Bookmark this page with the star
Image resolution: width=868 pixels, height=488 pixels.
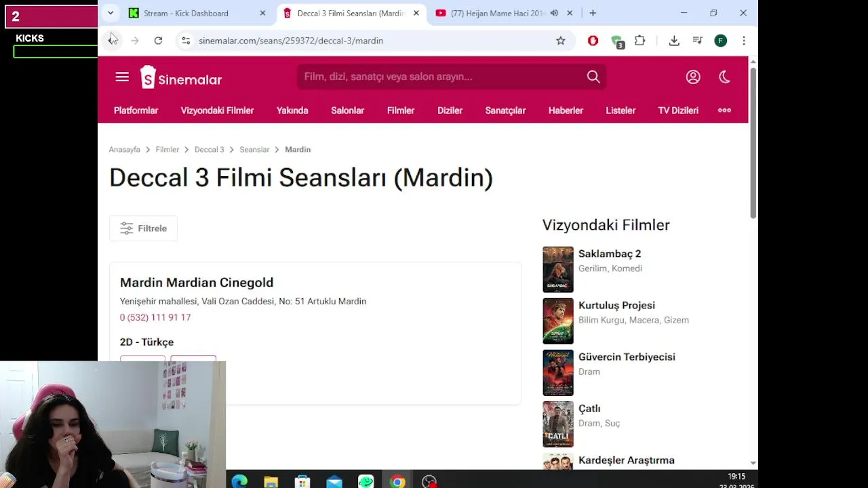pyautogui.click(x=561, y=41)
